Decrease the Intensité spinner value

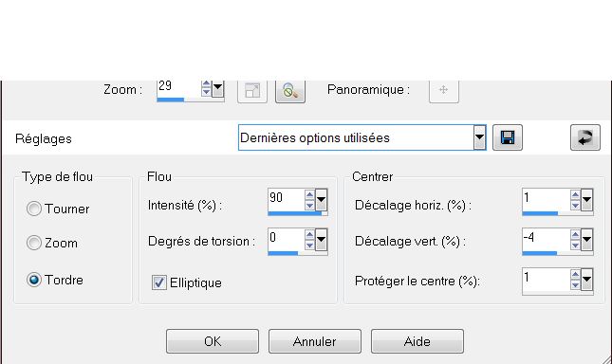(309, 206)
